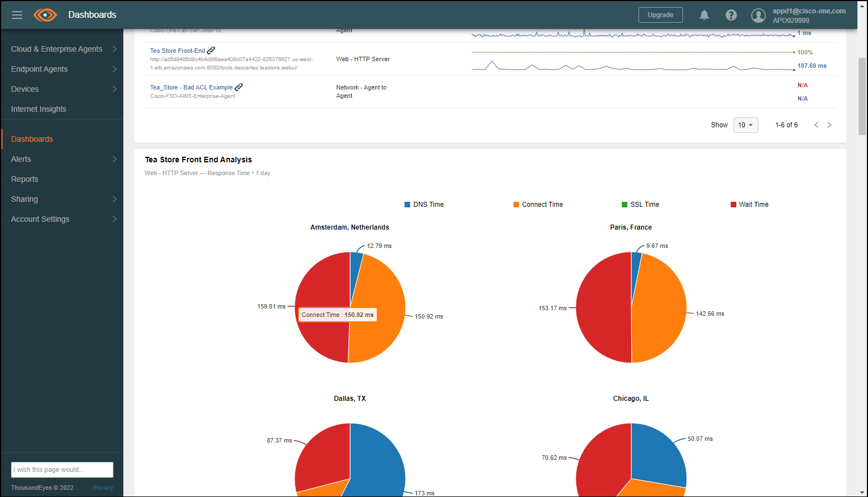Go to the previous table page
This screenshot has width=868, height=497.
point(816,125)
